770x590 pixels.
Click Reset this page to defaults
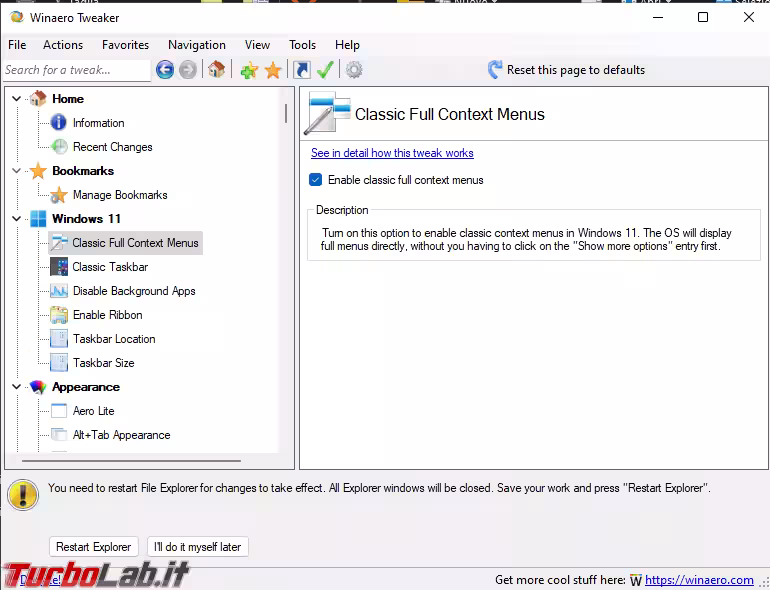[x=565, y=70]
